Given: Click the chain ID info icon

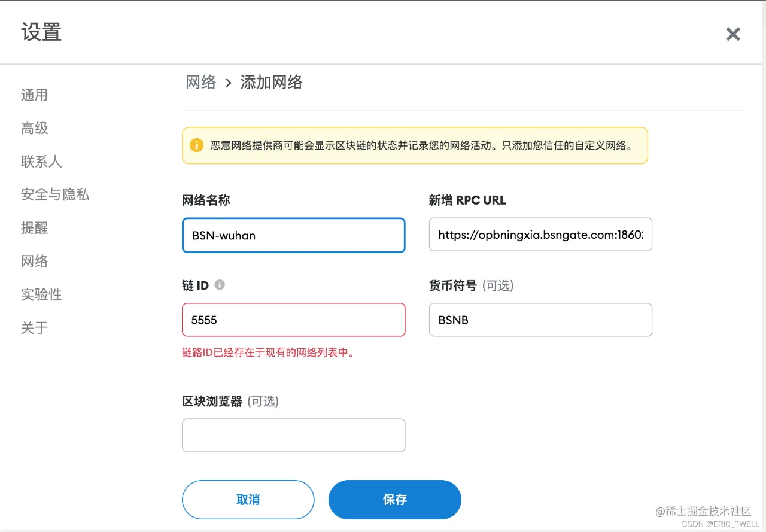Looking at the screenshot, I should point(220,285).
